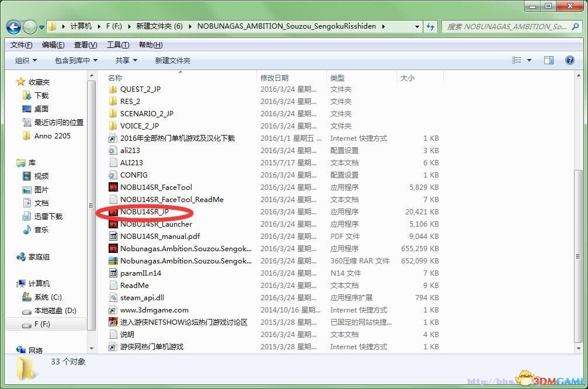Select the www.3dmgame.com shortcut icon
Screen dimensions: 588x389
(113, 310)
